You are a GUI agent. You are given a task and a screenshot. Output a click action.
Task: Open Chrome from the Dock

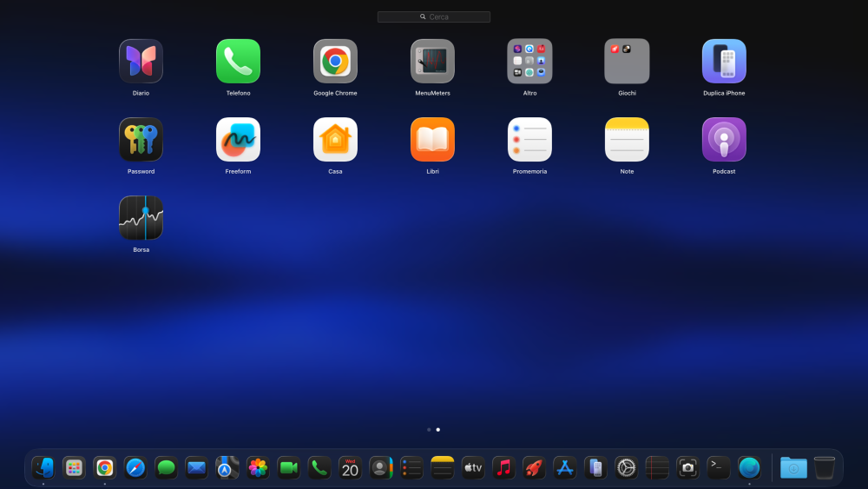click(x=105, y=468)
